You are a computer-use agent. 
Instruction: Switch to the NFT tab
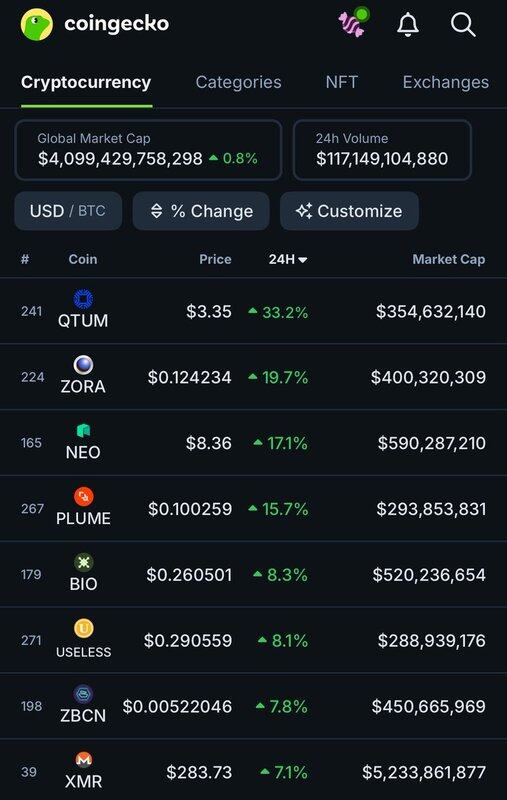click(342, 82)
